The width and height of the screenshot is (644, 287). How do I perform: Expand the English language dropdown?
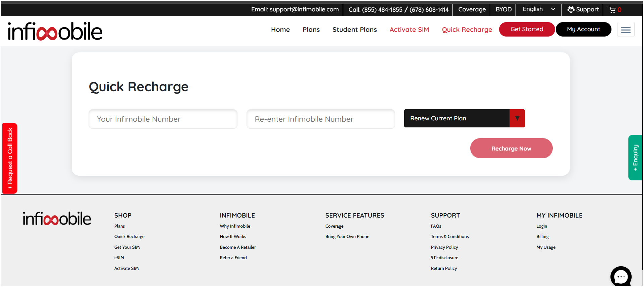click(x=539, y=9)
